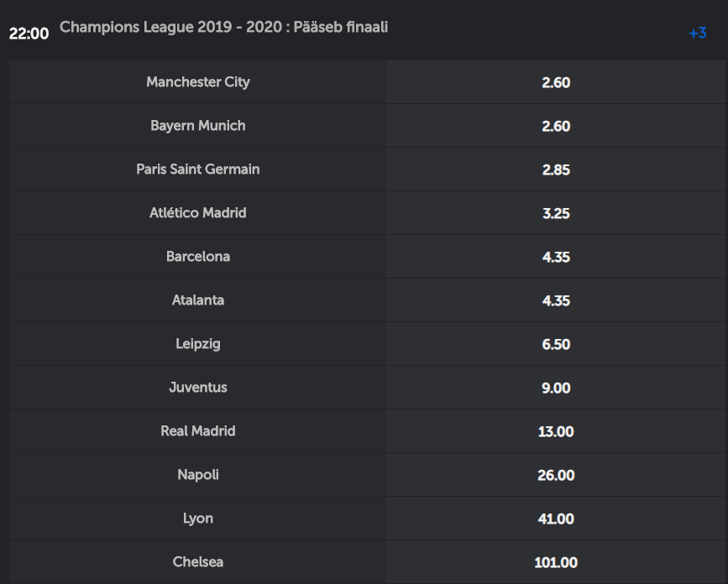This screenshot has height=584, width=728.
Task: Select Real Madrid odds 13.00
Action: pos(556,431)
